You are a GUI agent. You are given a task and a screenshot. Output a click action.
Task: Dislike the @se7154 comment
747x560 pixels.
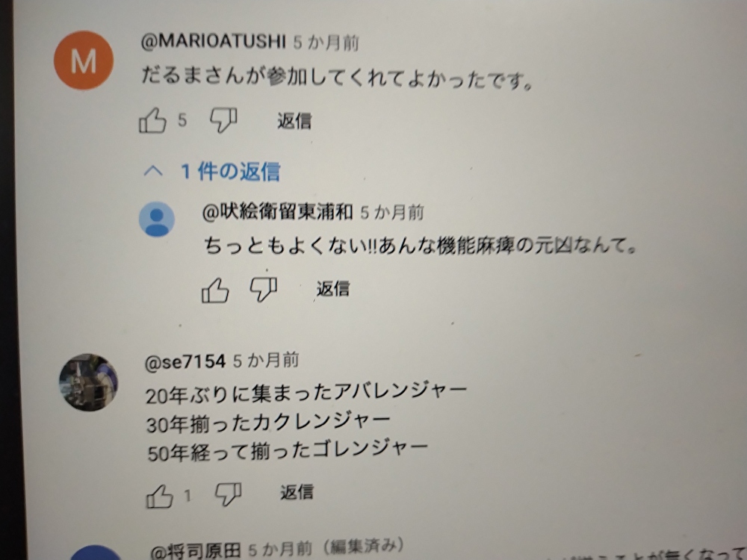(x=228, y=494)
